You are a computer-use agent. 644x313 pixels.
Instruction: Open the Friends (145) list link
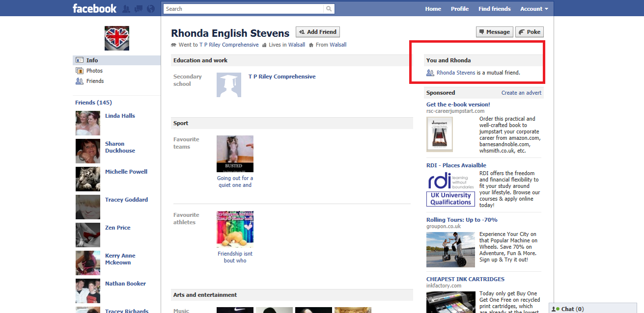(93, 103)
